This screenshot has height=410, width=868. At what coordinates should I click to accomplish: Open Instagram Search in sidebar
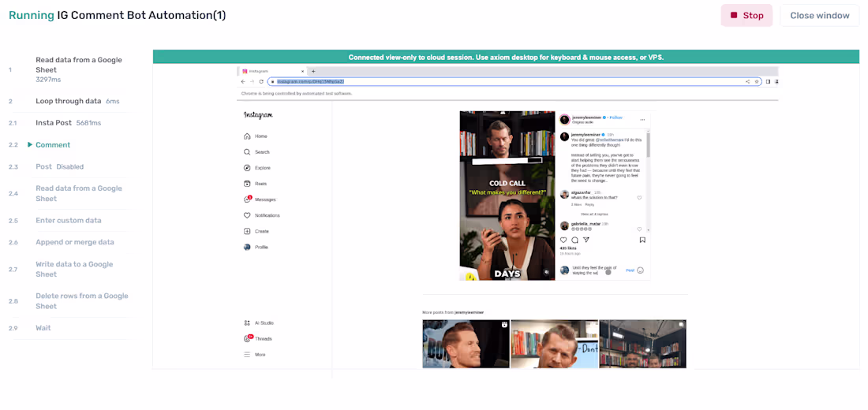[x=247, y=151]
